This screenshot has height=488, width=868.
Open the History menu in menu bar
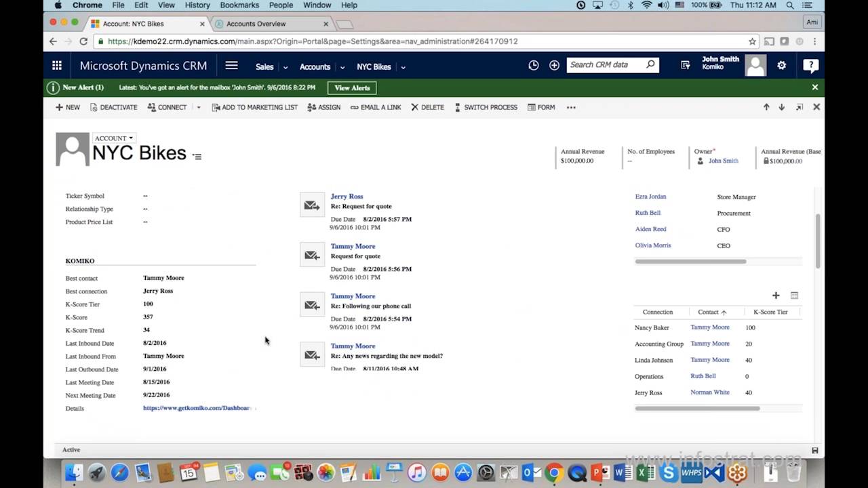point(197,5)
